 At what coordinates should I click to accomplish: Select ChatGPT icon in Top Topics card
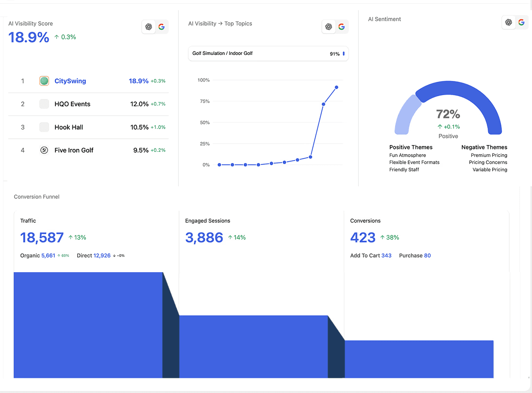329,27
